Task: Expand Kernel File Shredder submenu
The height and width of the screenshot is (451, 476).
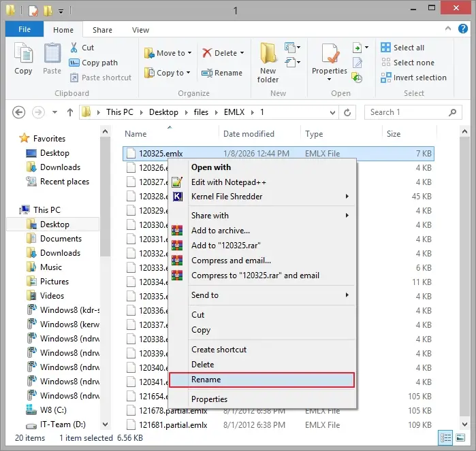Action: 262,197
